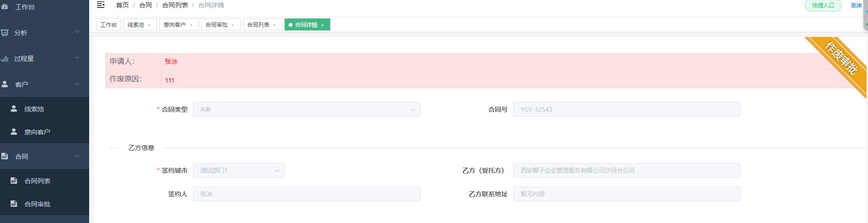Image resolution: width=868 pixels, height=223 pixels.
Task: Collapse the sidebar with the hamburger icon
Action: (x=101, y=5)
